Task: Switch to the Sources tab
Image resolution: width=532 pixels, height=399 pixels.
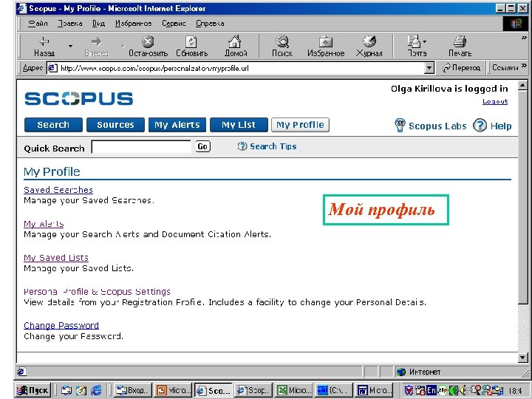Action: tap(115, 125)
